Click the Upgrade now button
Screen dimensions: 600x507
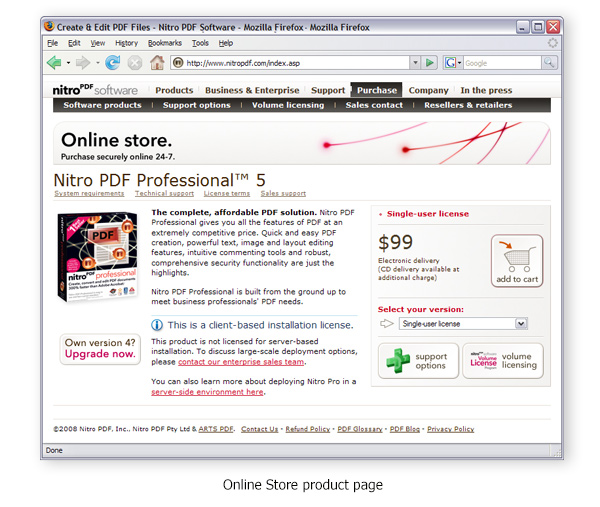(100, 349)
